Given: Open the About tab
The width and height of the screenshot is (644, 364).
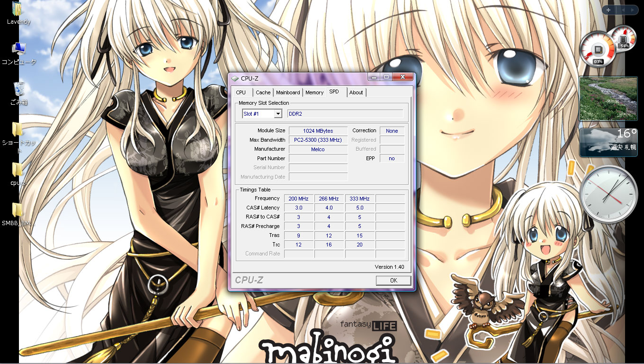Looking at the screenshot, I should click(356, 92).
